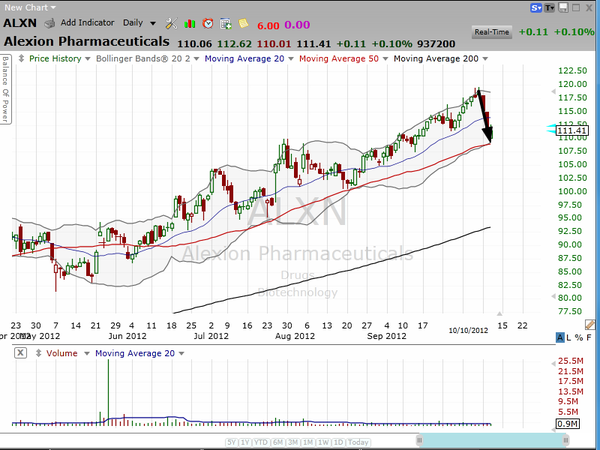The height and width of the screenshot is (450, 600).
Task: Click the ALXN ticker symbol
Action: point(20,23)
